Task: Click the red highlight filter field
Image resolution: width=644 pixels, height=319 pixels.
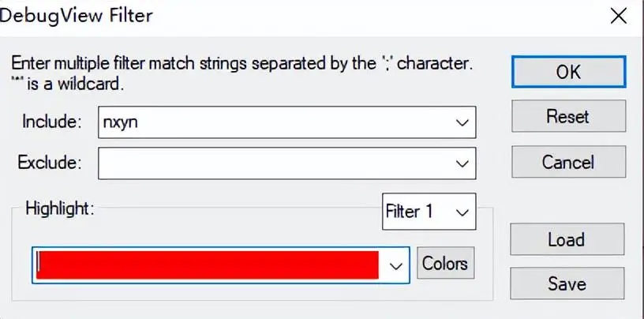Action: [207, 265]
